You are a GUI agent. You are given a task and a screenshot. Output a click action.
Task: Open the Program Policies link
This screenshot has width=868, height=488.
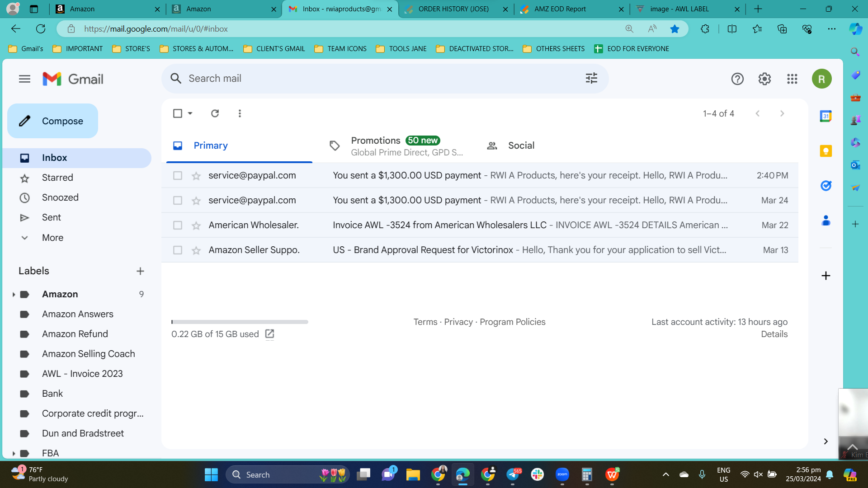pos(513,322)
